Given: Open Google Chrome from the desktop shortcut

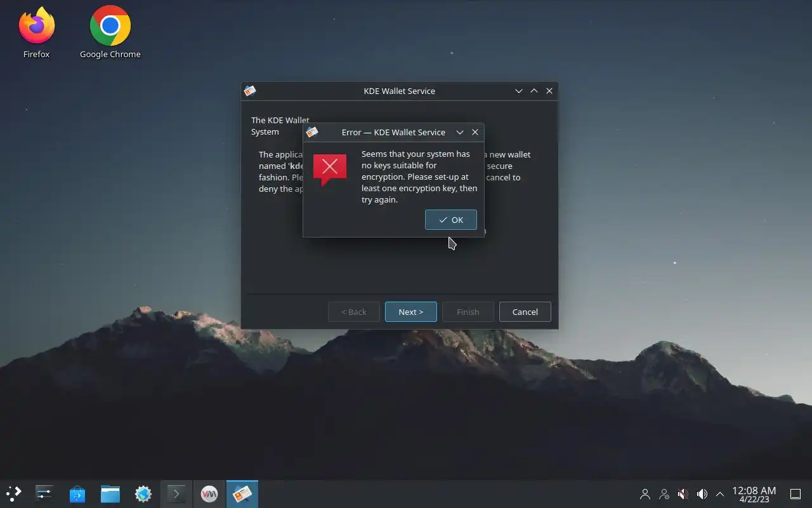Looking at the screenshot, I should [x=110, y=33].
